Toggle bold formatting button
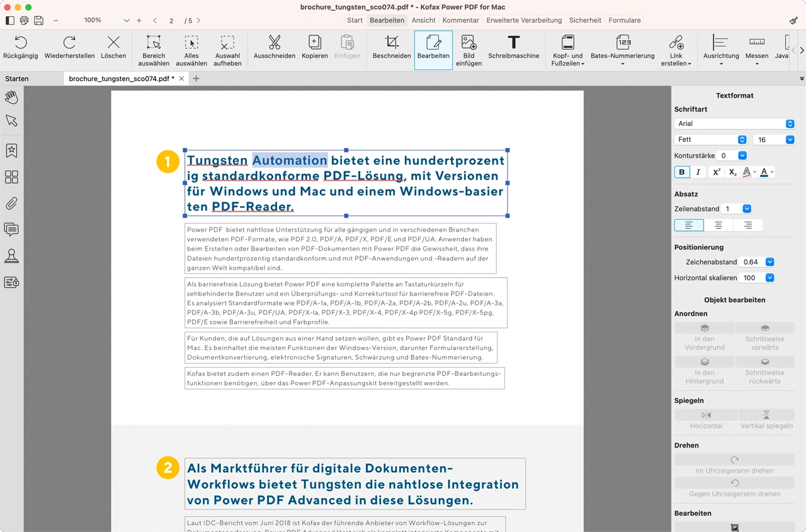Viewport: 806px width, 532px height. tap(682, 172)
